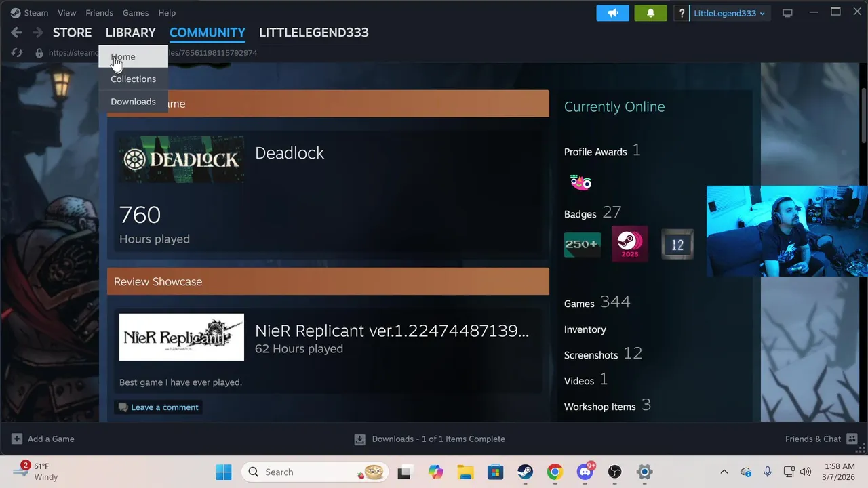The image size is (868, 488).
Task: Open the LITTLELEGEND333 profile tab
Action: tap(314, 33)
